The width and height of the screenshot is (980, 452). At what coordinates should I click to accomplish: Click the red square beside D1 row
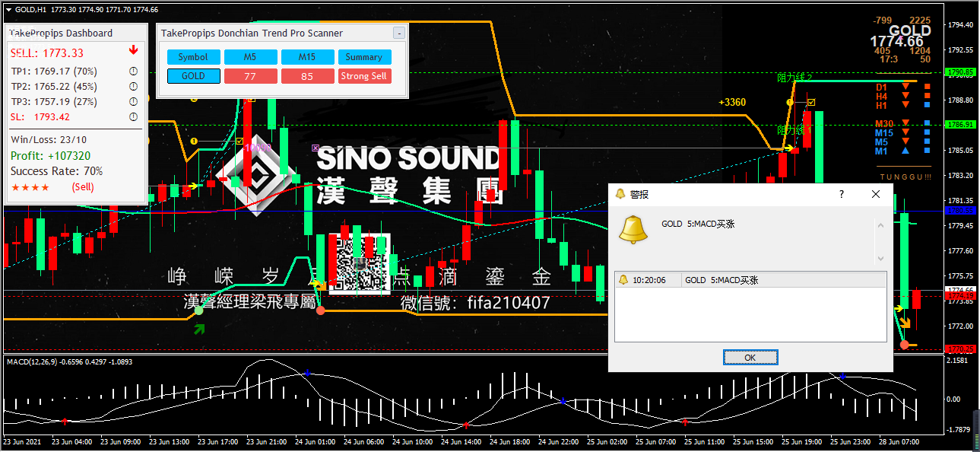tap(927, 88)
